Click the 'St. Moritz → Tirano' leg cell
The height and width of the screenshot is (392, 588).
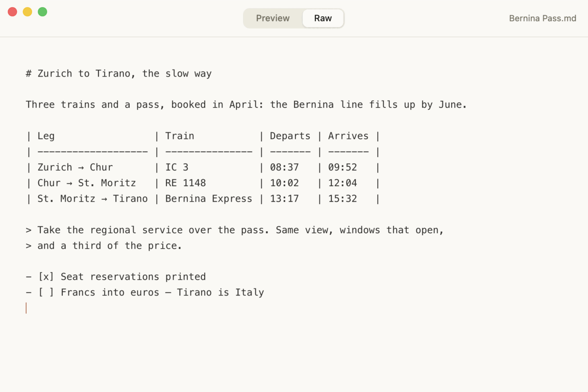(92, 199)
